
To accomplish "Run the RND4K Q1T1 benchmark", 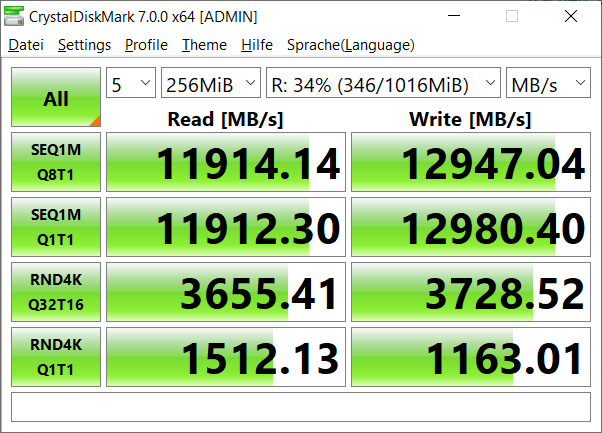I will (56, 357).
